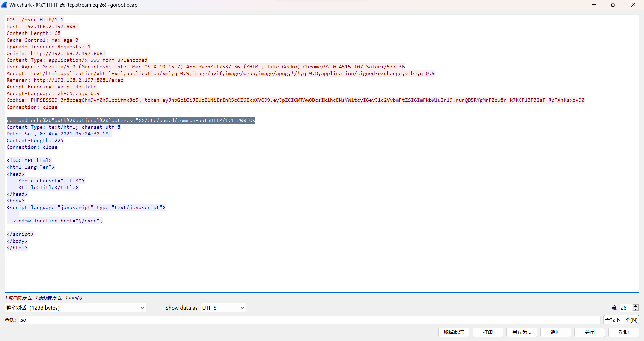Click the 帮助 help button

tap(624, 332)
